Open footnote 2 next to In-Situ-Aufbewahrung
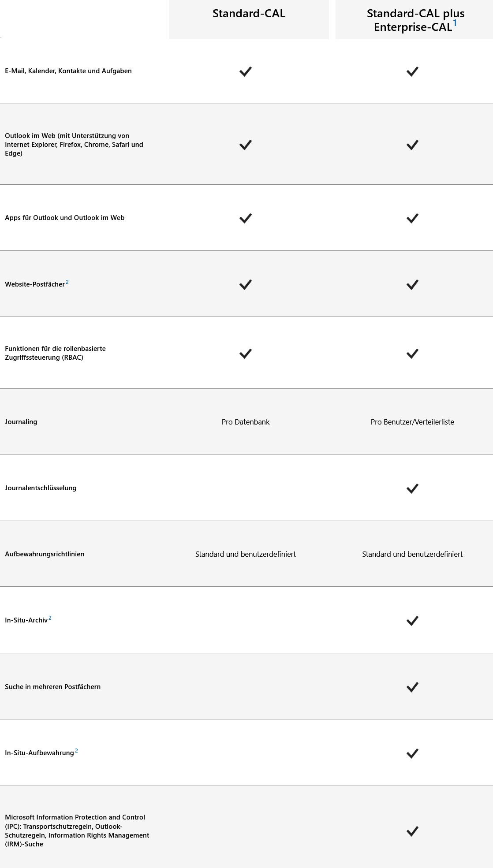The image size is (493, 868). point(76,751)
